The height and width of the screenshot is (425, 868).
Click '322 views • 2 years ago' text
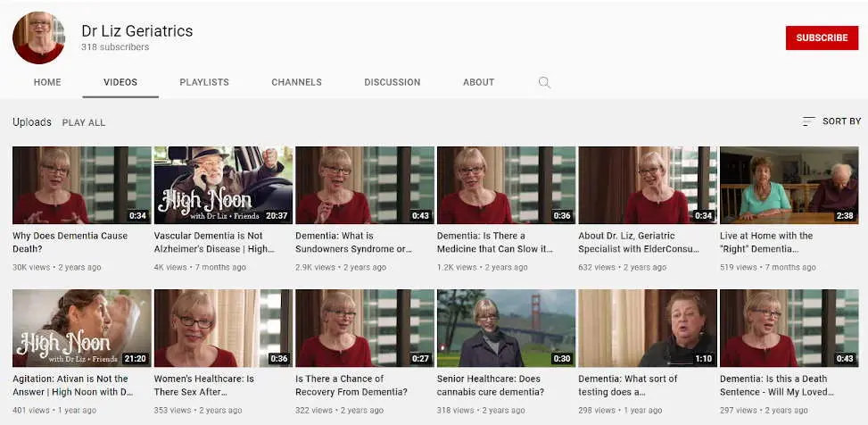point(339,411)
